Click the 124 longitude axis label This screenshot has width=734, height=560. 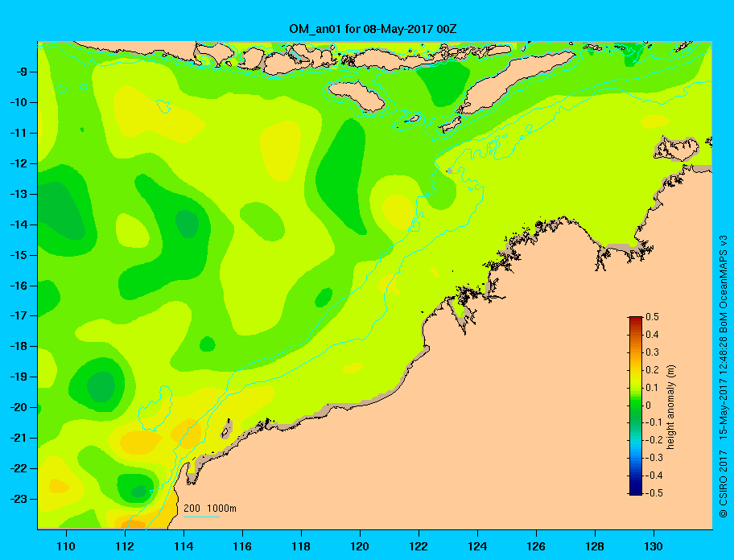pyautogui.click(x=477, y=546)
